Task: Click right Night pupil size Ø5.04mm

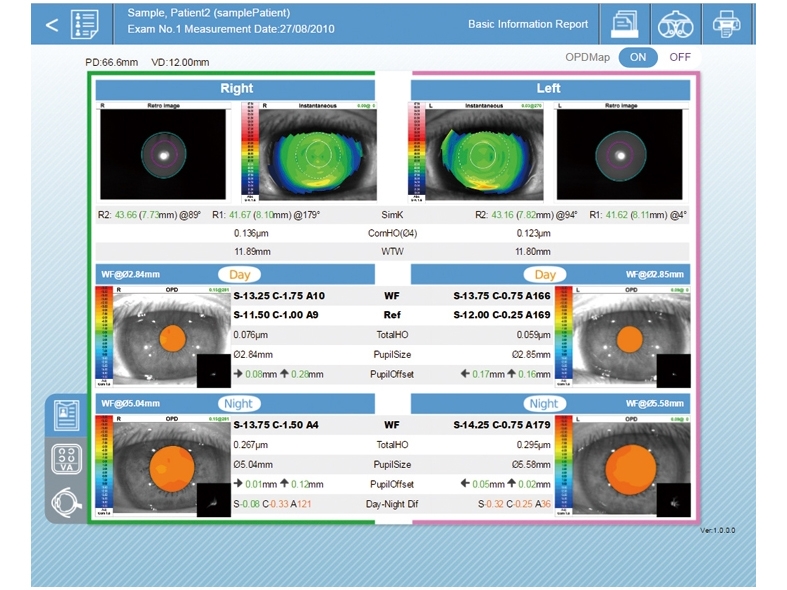Action: click(x=253, y=465)
